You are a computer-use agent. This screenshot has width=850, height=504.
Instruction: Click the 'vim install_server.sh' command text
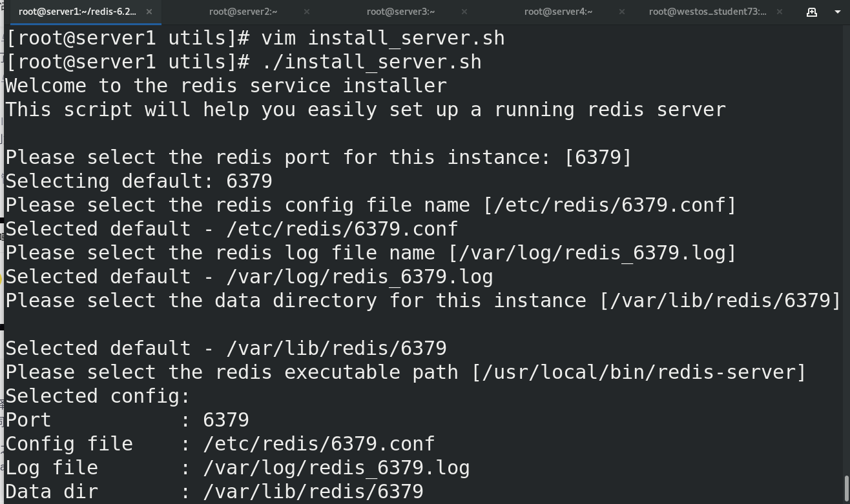[x=383, y=38]
